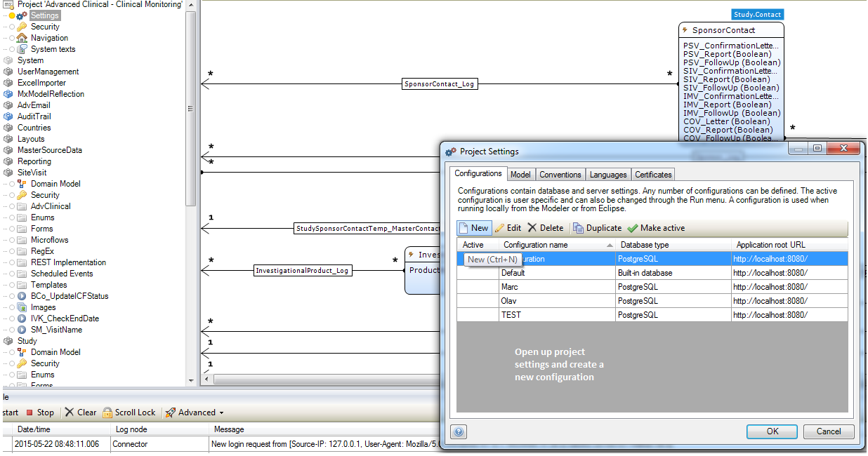Image resolution: width=868 pixels, height=456 pixels.
Task: Cancel the Project Settings dialog
Action: pos(829,431)
